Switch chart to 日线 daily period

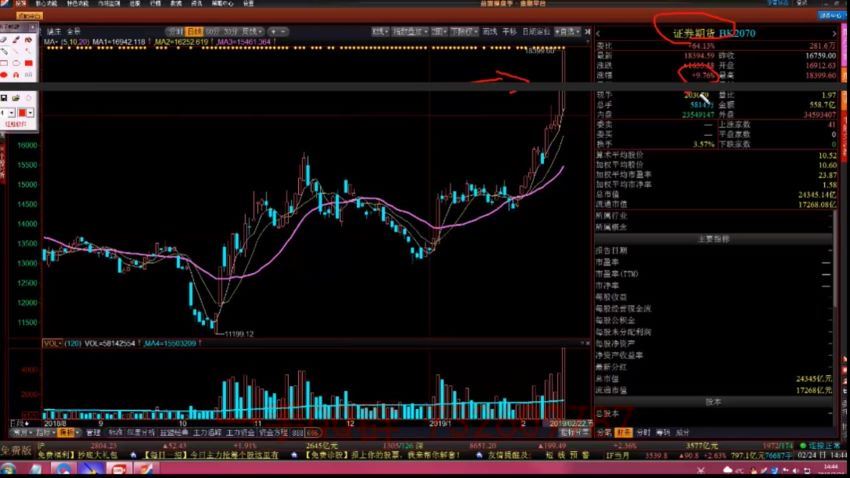[x=194, y=31]
